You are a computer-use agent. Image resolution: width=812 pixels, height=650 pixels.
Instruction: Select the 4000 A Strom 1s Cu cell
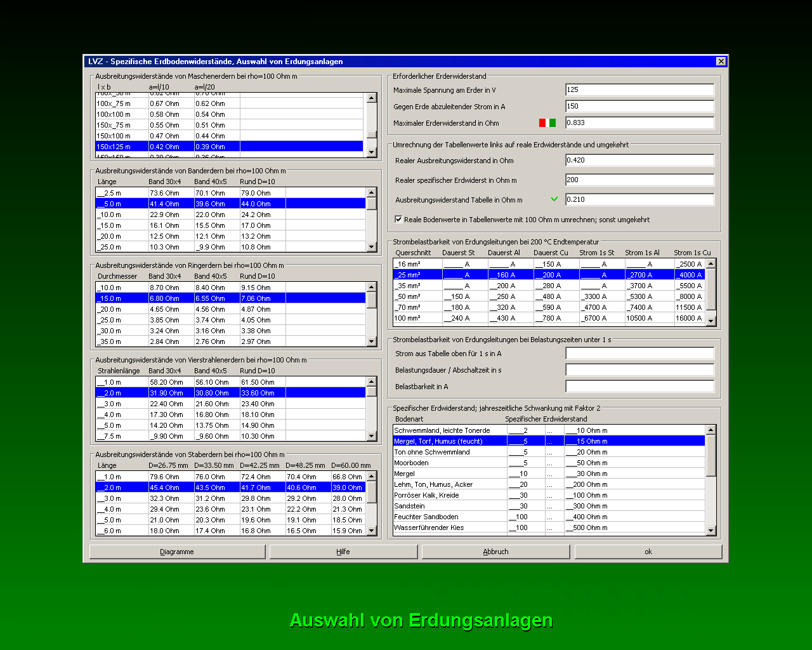[689, 275]
